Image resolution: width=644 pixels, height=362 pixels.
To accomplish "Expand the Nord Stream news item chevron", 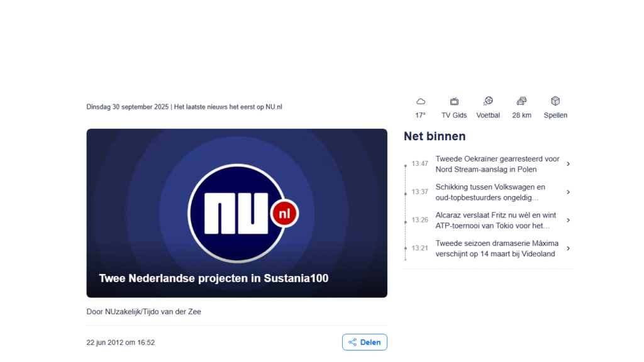I will coord(568,164).
